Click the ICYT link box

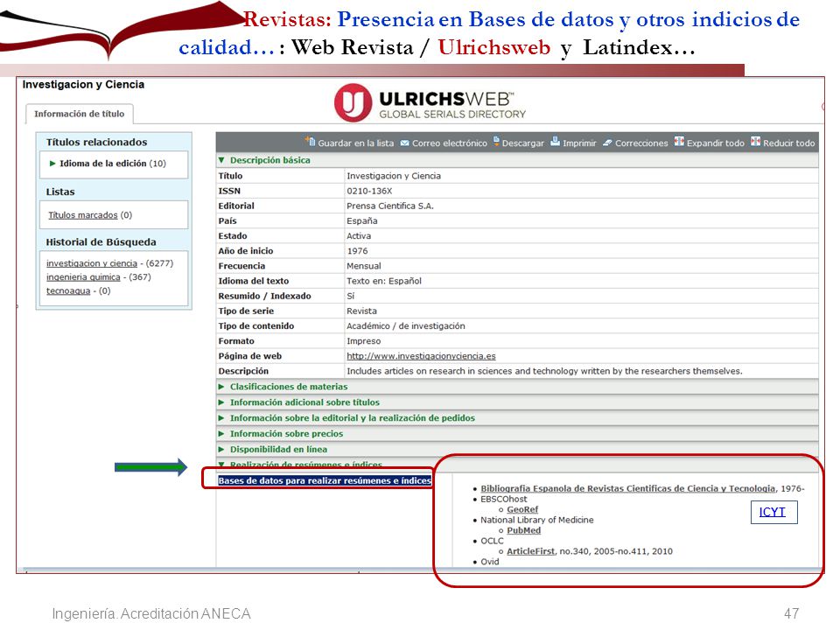(x=773, y=512)
